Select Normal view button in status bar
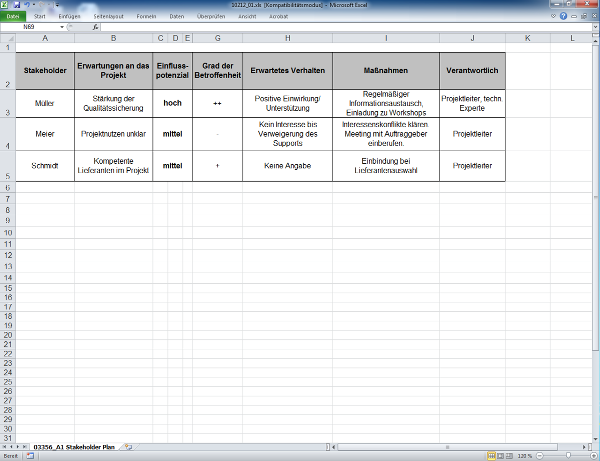 click(x=486, y=456)
